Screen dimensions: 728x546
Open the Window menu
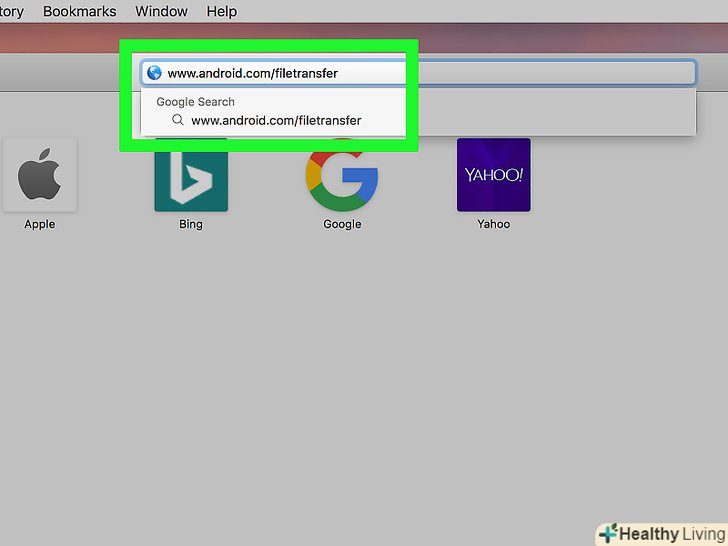(x=161, y=11)
